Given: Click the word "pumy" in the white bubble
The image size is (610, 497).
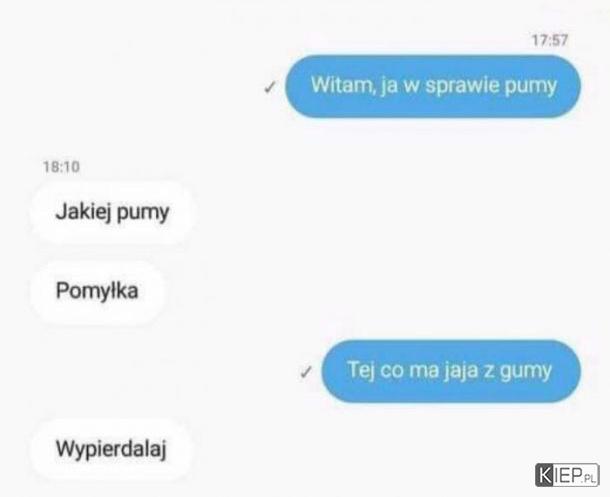Looking at the screenshot, I should (x=143, y=214).
